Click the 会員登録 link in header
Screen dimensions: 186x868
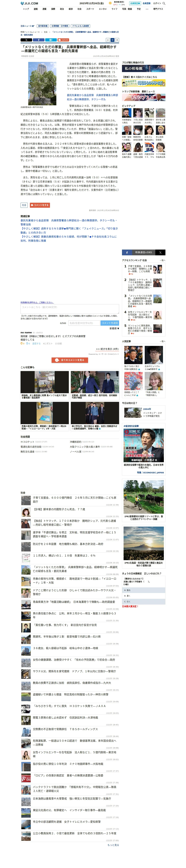146,3
